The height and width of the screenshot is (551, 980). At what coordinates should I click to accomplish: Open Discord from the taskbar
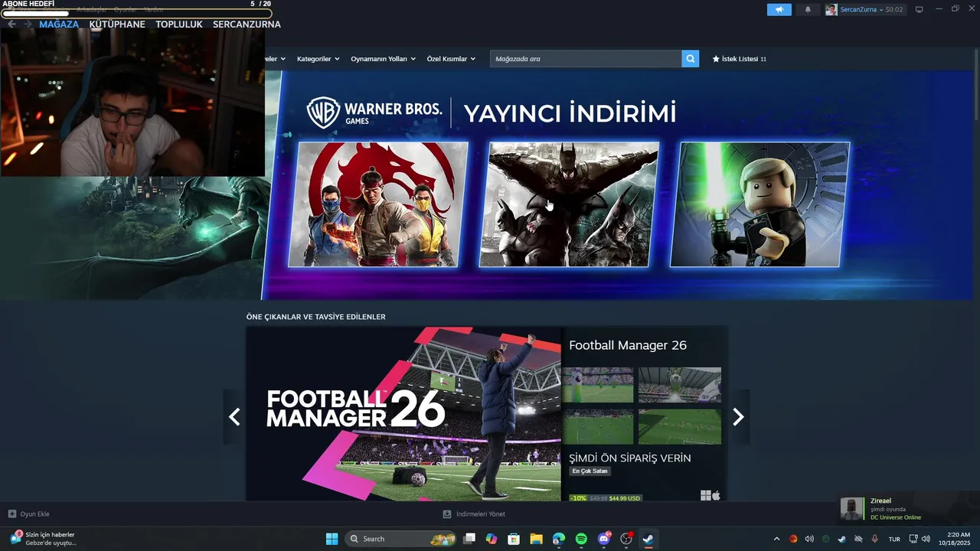[603, 539]
